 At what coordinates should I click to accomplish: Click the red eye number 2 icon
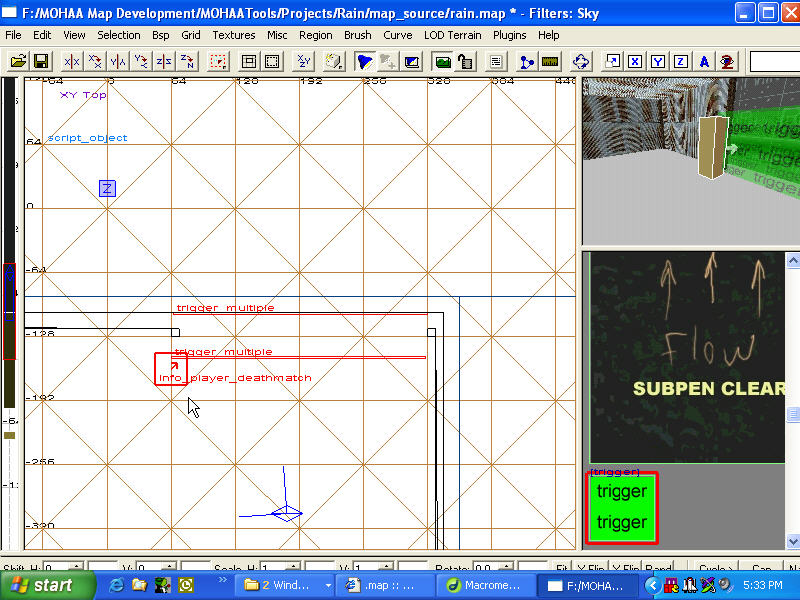727,62
